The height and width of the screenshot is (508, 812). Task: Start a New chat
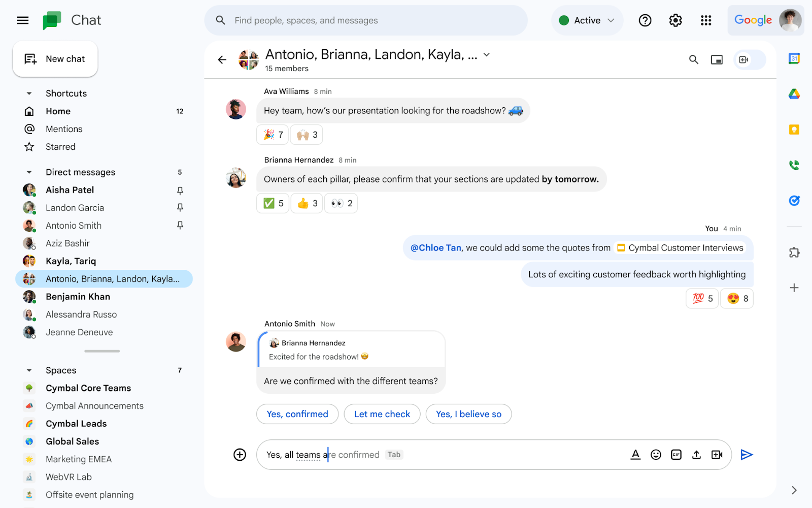55,58
